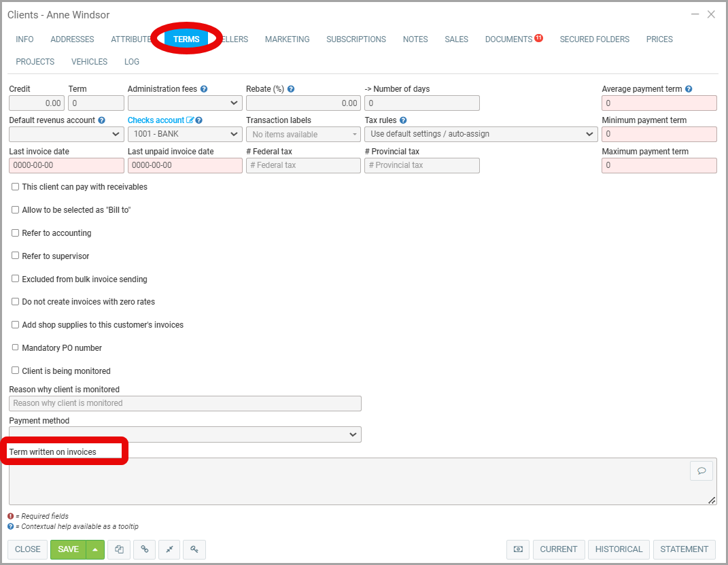
Task: Click the edit icon beside Checks account
Action: [190, 120]
